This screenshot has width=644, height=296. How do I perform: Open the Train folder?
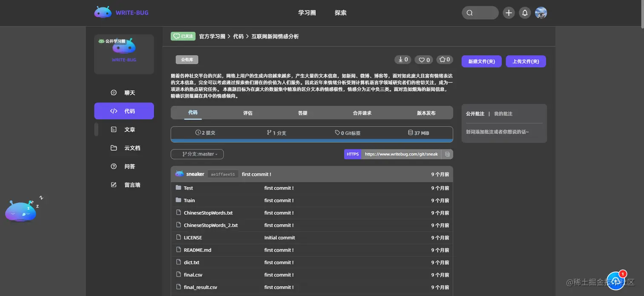[189, 200]
